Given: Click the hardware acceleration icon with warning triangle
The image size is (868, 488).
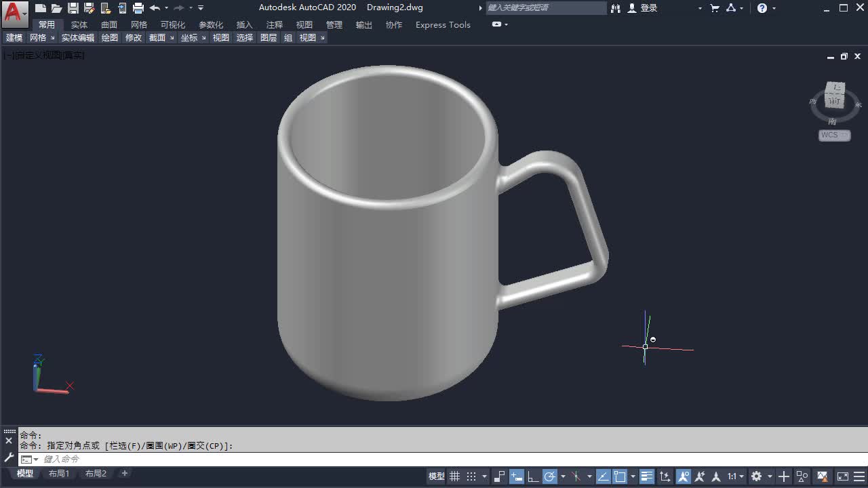Looking at the screenshot, I should pos(821,476).
